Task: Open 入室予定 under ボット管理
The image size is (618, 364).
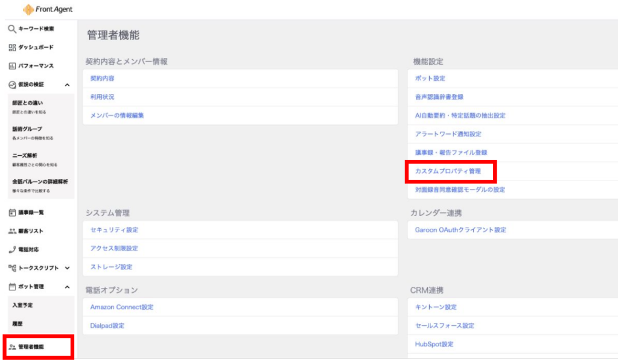Action: (x=22, y=305)
